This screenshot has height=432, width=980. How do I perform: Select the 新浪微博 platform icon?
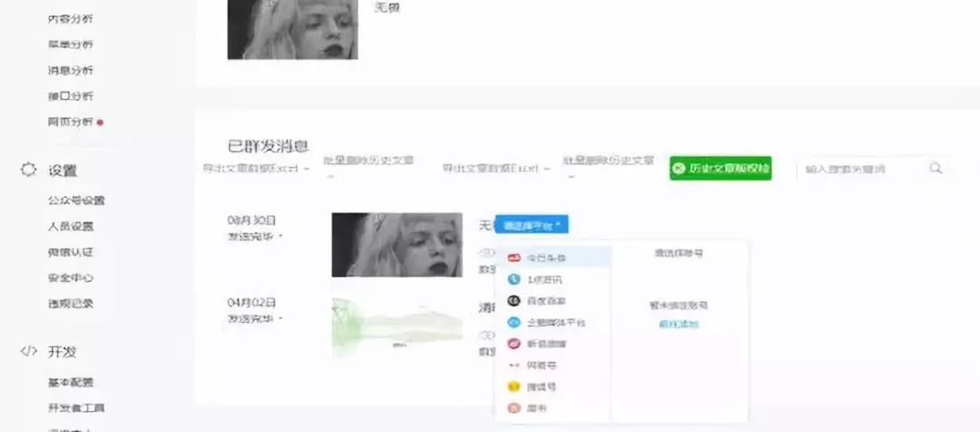click(514, 344)
